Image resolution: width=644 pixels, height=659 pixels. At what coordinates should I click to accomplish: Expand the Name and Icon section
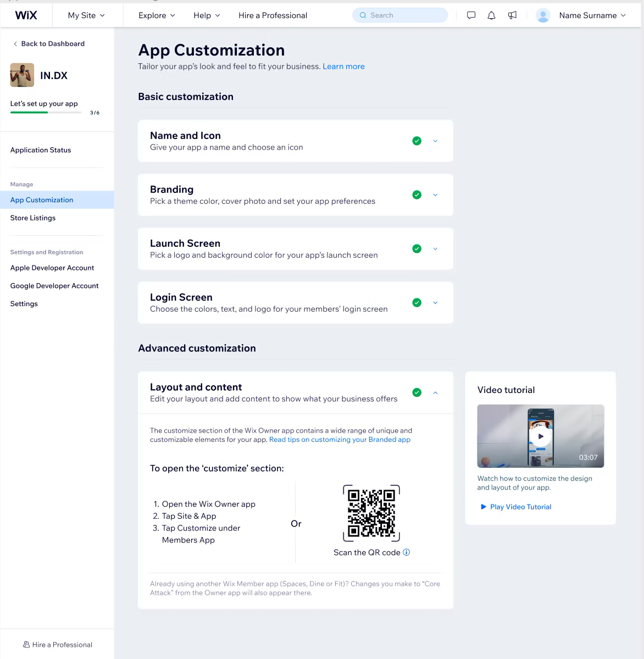(435, 141)
